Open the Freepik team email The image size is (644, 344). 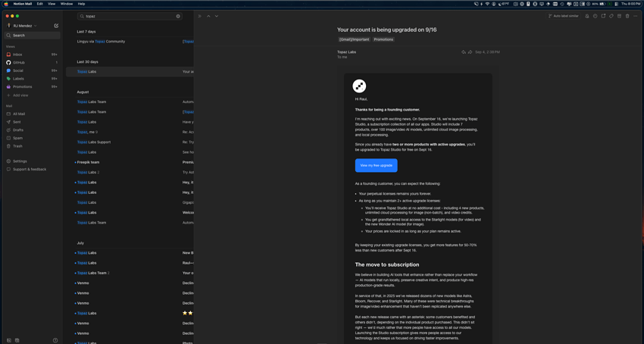pos(130,162)
